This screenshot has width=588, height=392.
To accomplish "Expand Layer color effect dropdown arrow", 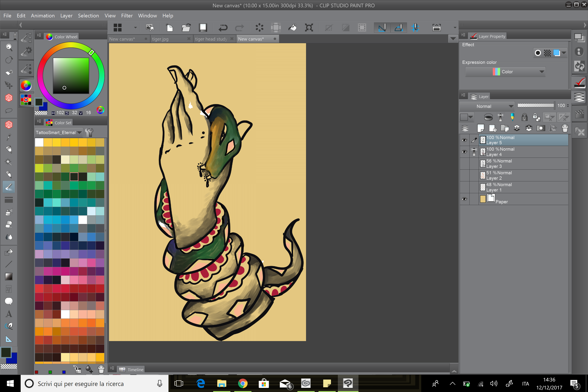I will coord(564,53).
